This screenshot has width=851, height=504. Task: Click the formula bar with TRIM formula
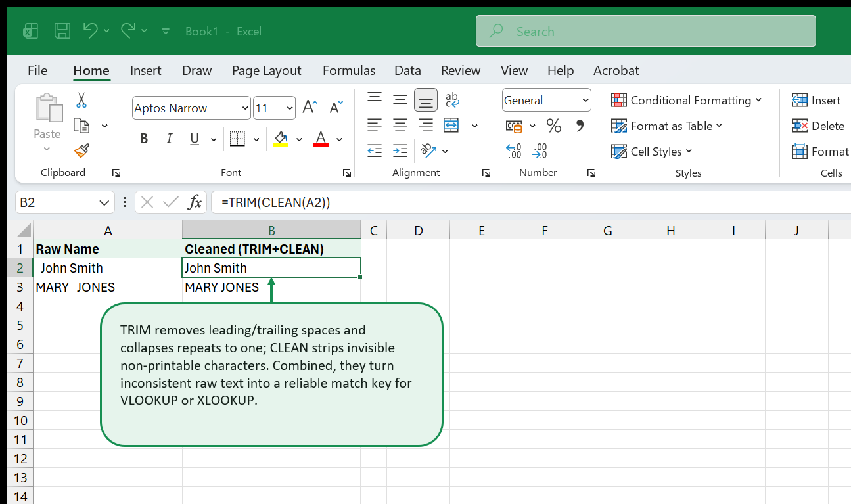point(531,202)
